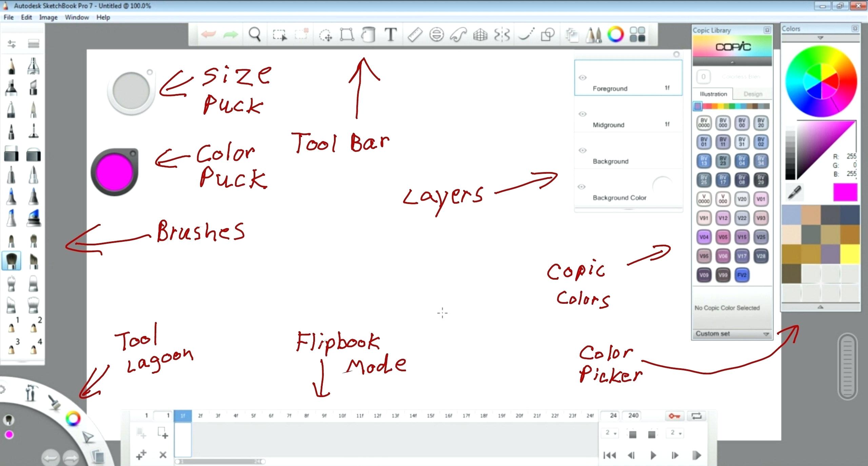Image resolution: width=868 pixels, height=466 pixels.
Task: Hide the Foreground layer
Action: pyautogui.click(x=583, y=78)
